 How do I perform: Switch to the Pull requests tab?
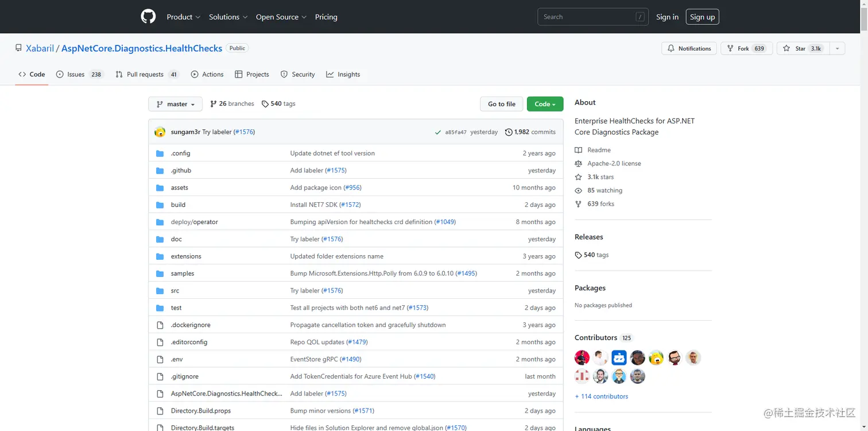147,75
